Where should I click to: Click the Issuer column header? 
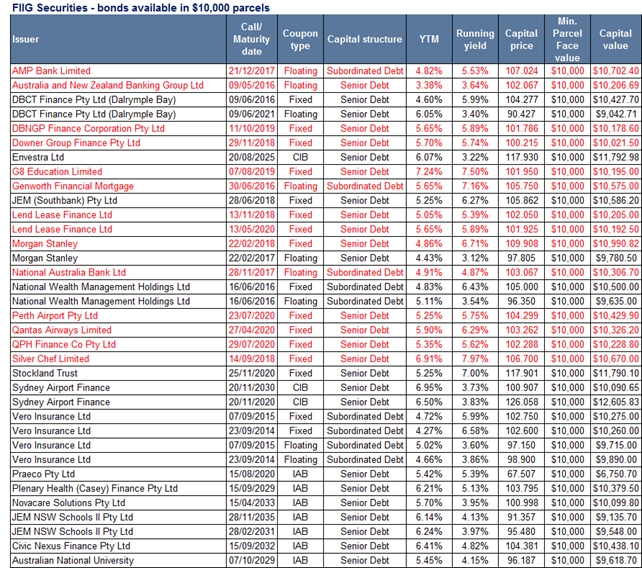click(118, 39)
